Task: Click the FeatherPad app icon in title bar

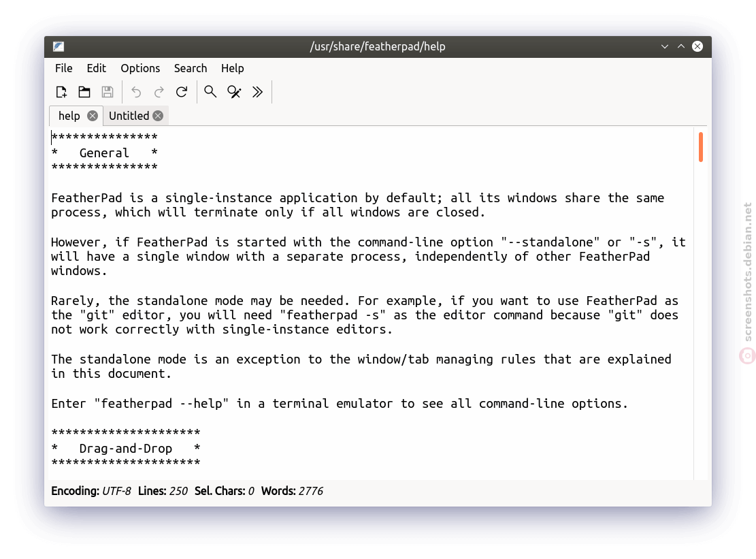Action: pos(59,46)
